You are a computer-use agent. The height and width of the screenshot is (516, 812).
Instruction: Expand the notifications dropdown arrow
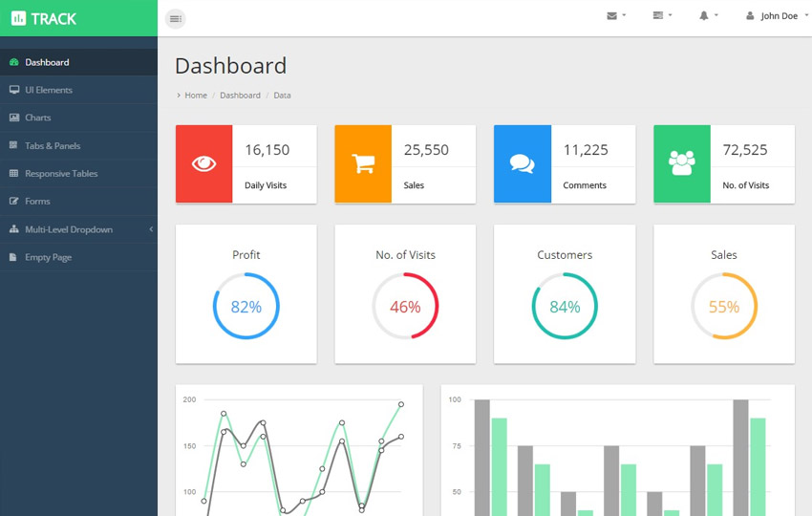(x=716, y=15)
